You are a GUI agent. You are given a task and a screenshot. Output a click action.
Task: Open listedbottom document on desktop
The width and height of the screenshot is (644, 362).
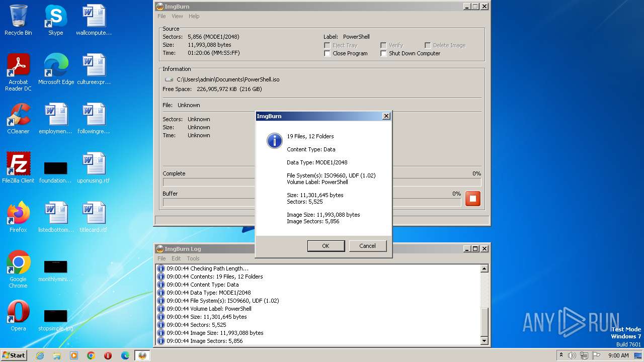click(55, 217)
